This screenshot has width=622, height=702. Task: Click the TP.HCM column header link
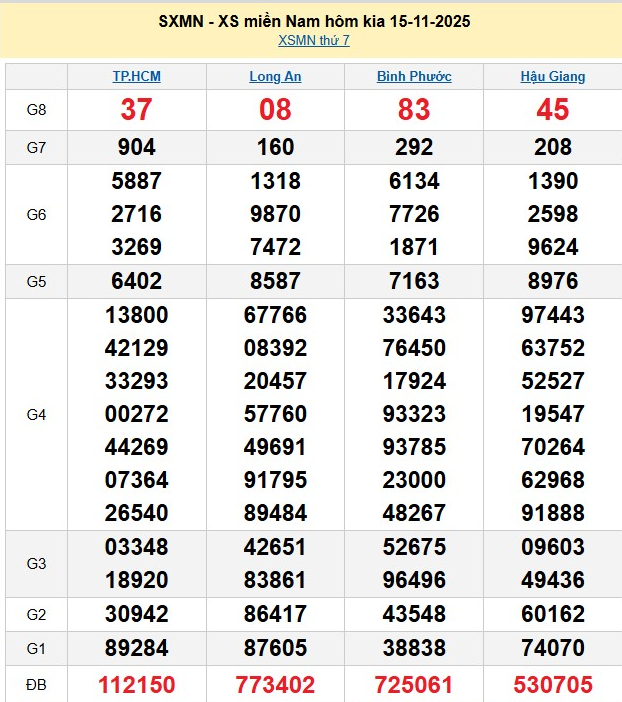coord(136,76)
